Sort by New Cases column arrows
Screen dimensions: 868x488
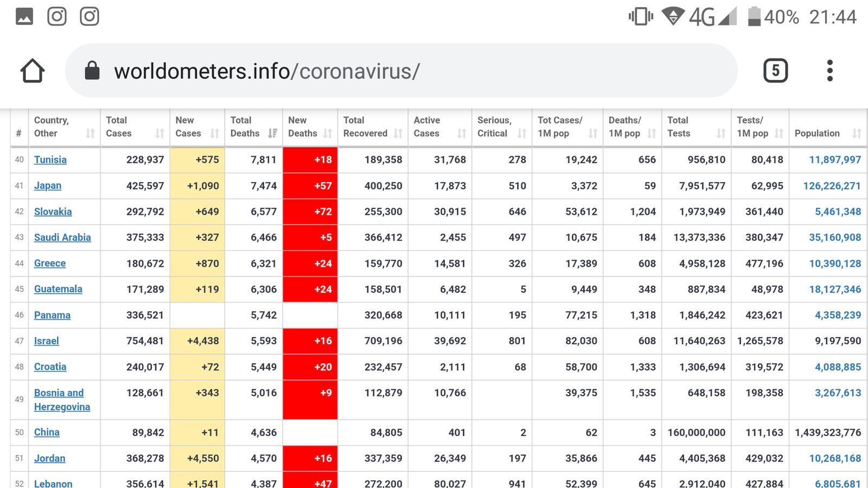coord(214,133)
